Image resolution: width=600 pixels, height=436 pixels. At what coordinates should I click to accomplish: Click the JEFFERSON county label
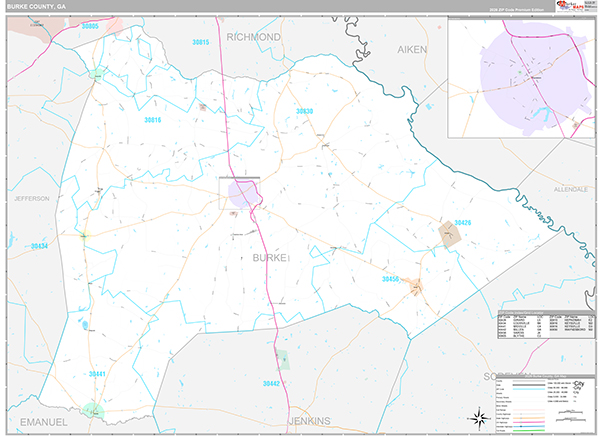[32, 198]
